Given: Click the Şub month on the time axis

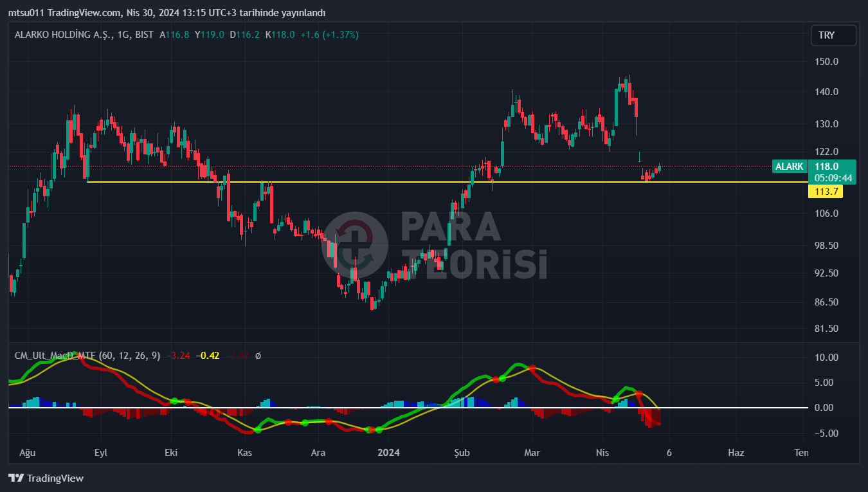Looking at the screenshot, I should 462,453.
